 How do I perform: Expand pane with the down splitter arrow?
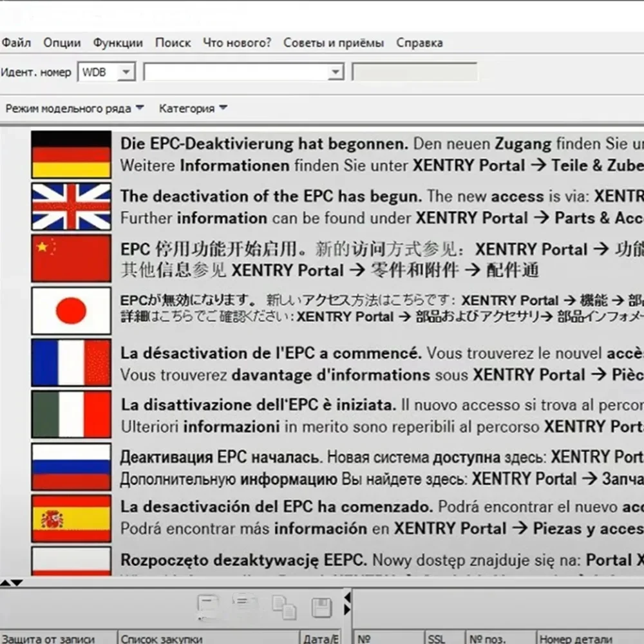point(17,583)
